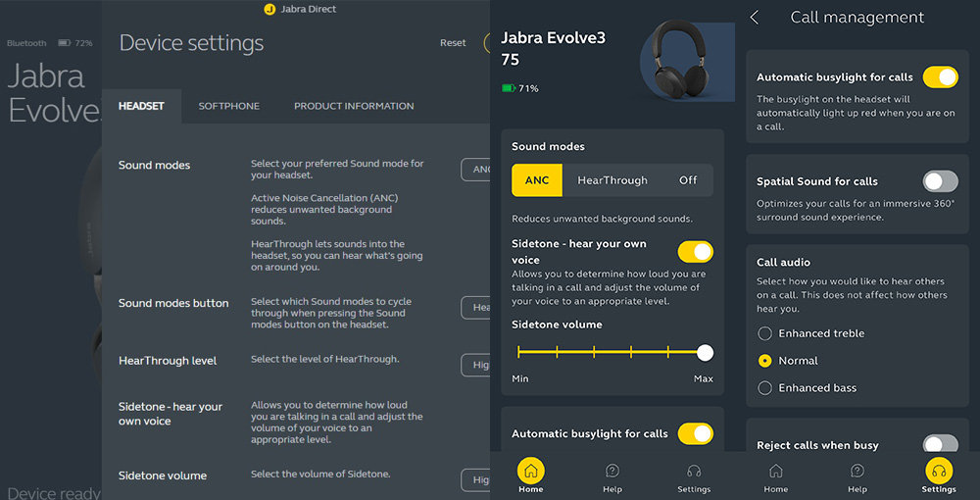
Task: Select the ANC sound mode button
Action: [x=537, y=180]
